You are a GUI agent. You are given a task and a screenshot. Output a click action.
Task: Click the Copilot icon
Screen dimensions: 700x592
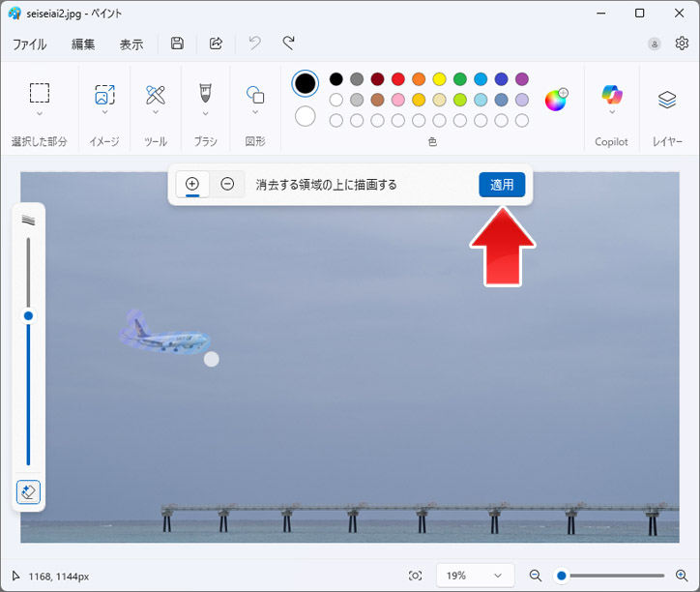click(x=612, y=94)
